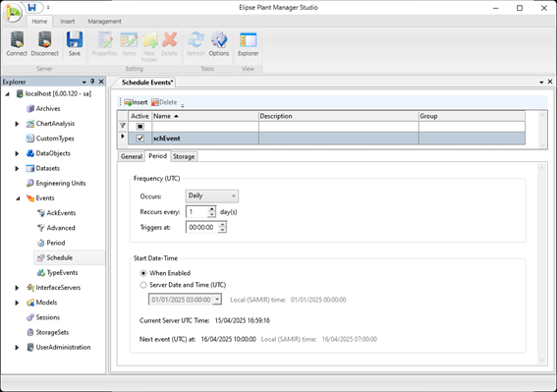557x392 pixels.
Task: Click the Description column header
Action: pos(339,116)
